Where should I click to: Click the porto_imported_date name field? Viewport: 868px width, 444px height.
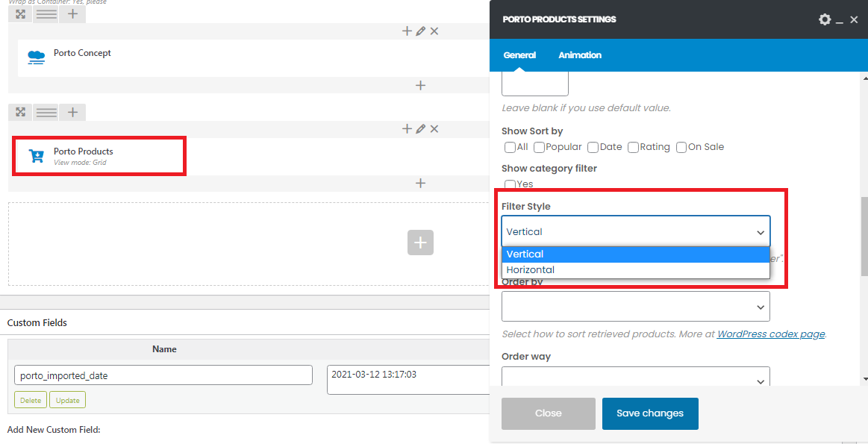tap(163, 375)
